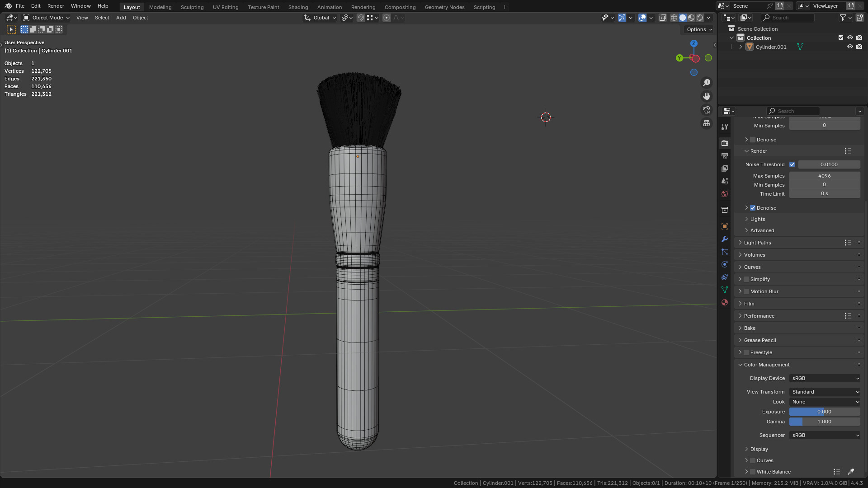Open the Physics properties tab
Image resolution: width=868 pixels, height=488 pixels.
pos(725,264)
